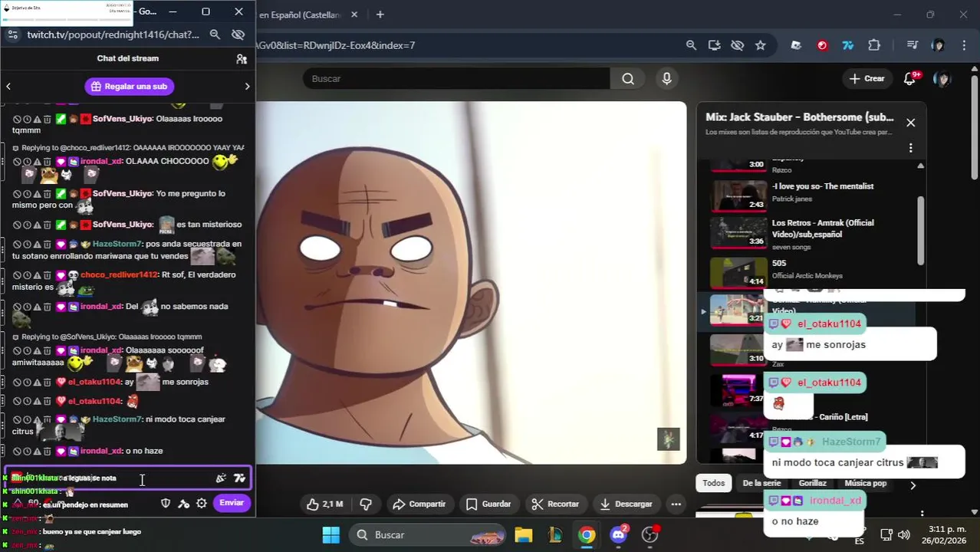
Task: Open the chat community users list icon
Action: [x=242, y=59]
